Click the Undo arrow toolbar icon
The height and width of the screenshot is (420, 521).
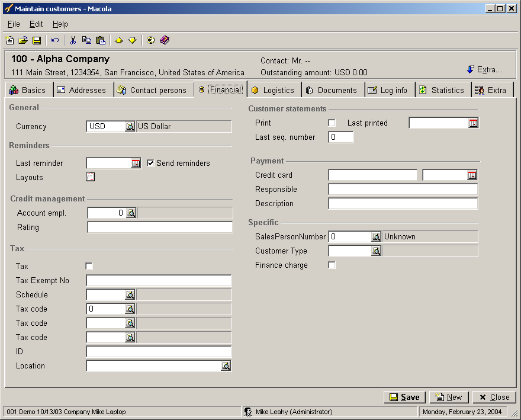pos(55,40)
